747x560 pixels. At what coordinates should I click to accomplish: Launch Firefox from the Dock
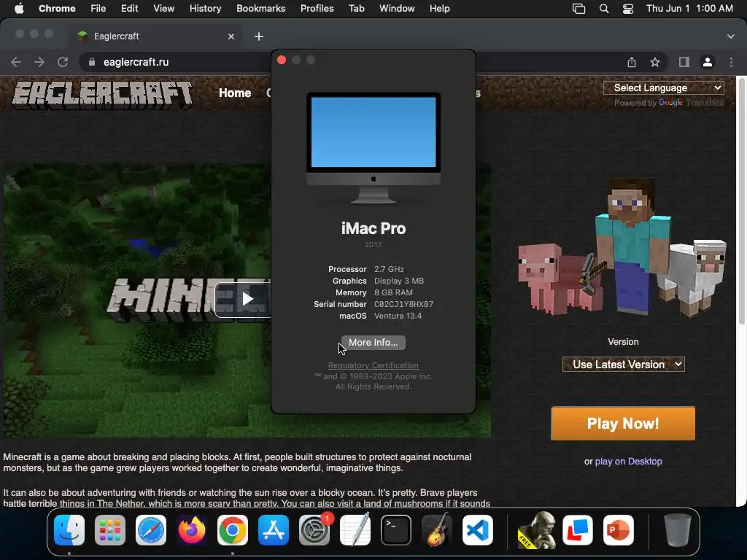(192, 530)
